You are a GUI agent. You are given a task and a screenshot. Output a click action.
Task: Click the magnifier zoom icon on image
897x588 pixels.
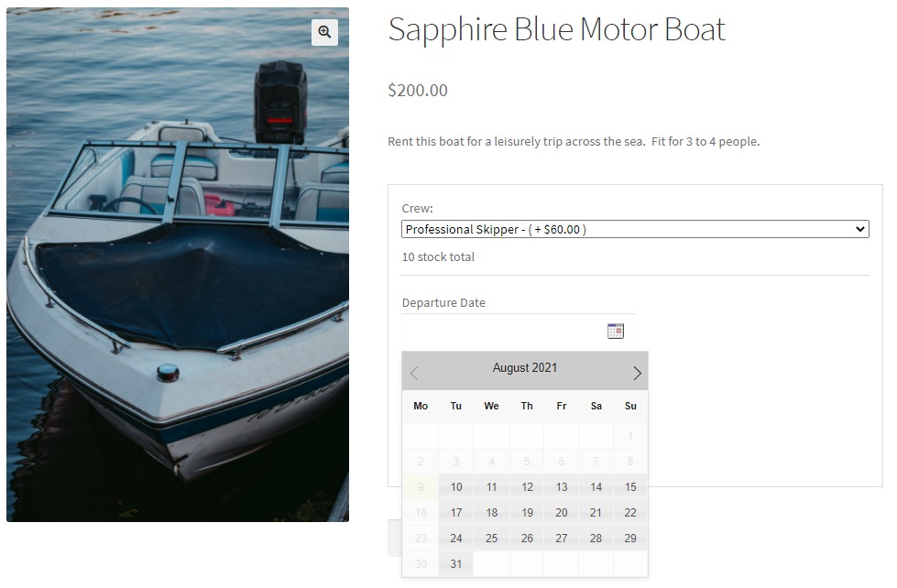324,32
